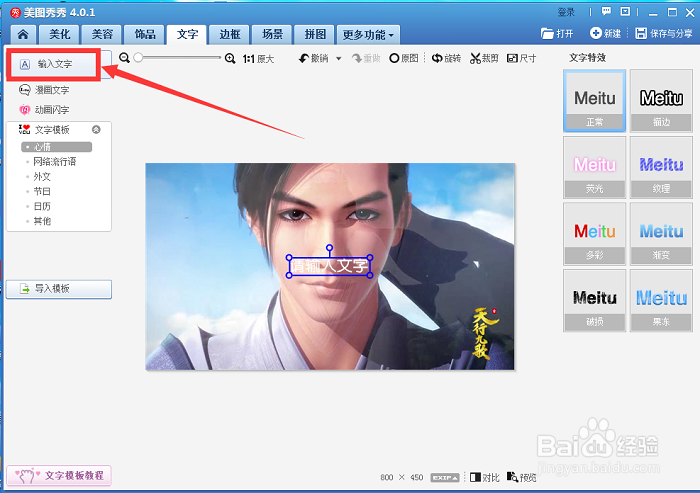This screenshot has width=700, height=493.
Task: Apply the 渐变 gradient text effect
Action: (661, 234)
